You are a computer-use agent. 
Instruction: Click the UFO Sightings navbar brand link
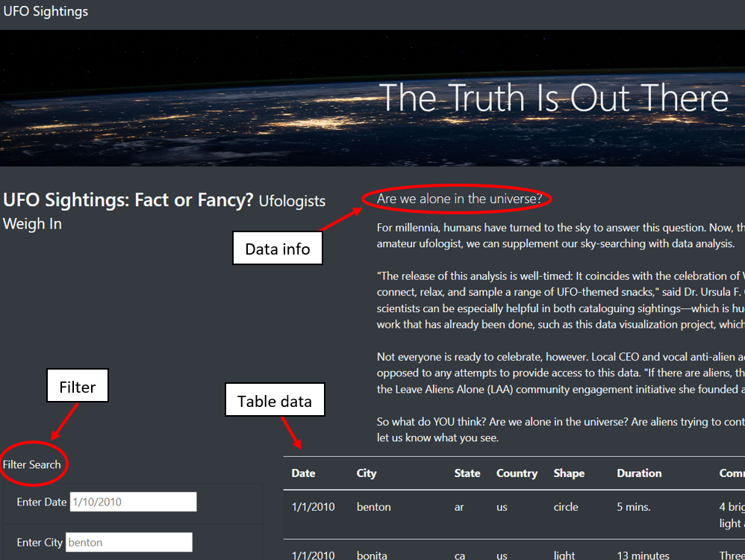point(45,11)
